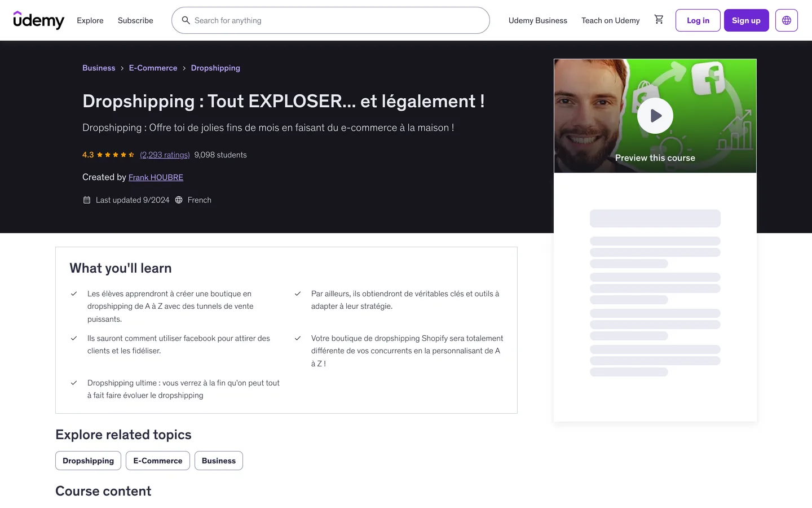Open the E-Commerce breadcrumb link
This screenshot has width=812, height=508.
153,68
